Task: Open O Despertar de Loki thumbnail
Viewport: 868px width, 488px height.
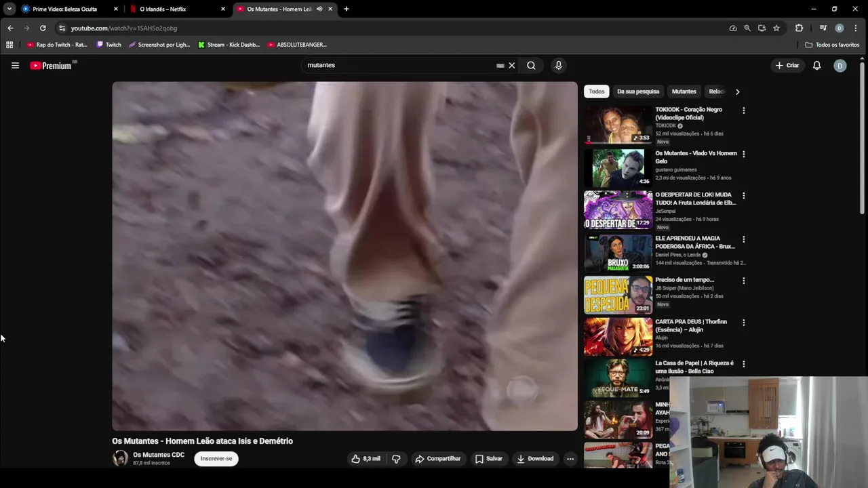Action: [x=618, y=209]
